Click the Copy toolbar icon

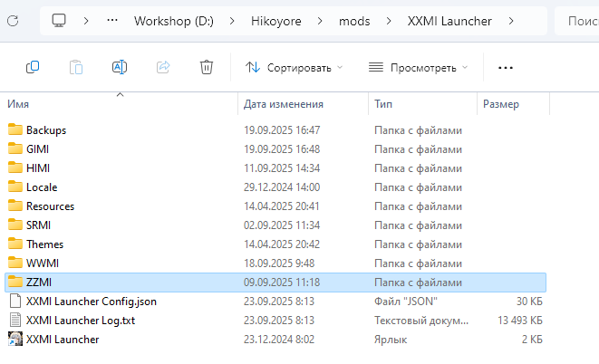pos(33,68)
